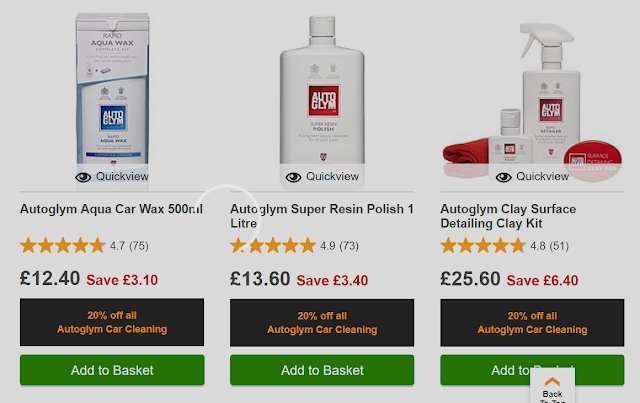The height and width of the screenshot is (403, 640).
Task: Click the 4.9 (73) review count
Action: coord(339,246)
